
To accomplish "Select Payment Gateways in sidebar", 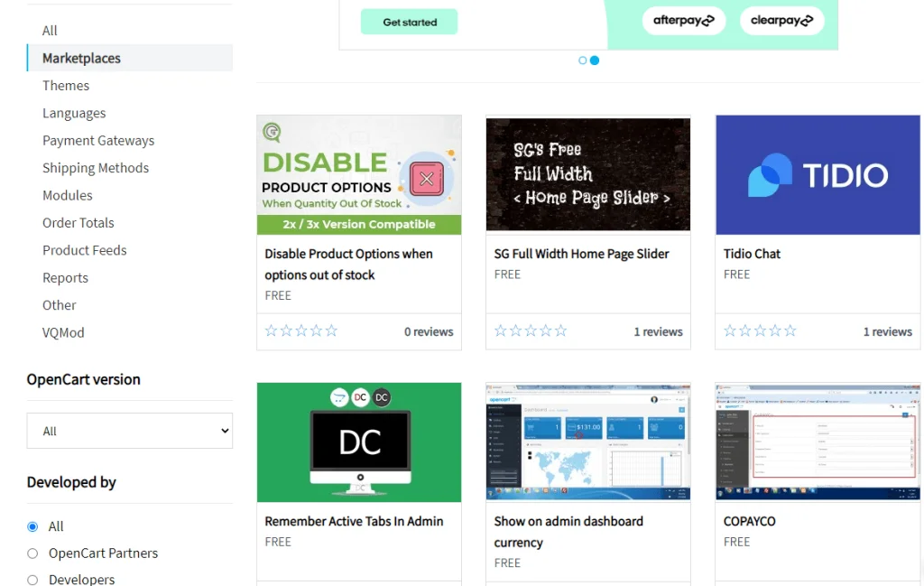I will tap(98, 141).
